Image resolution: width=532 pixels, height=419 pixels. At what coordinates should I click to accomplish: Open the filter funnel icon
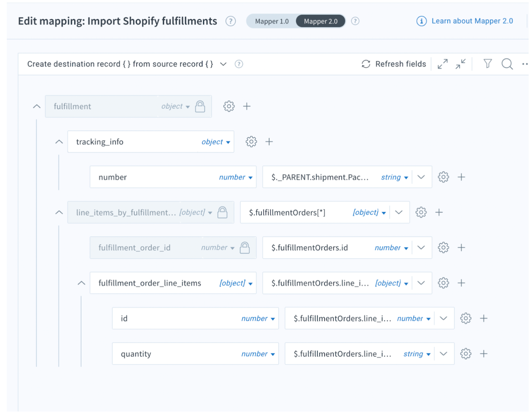point(487,64)
